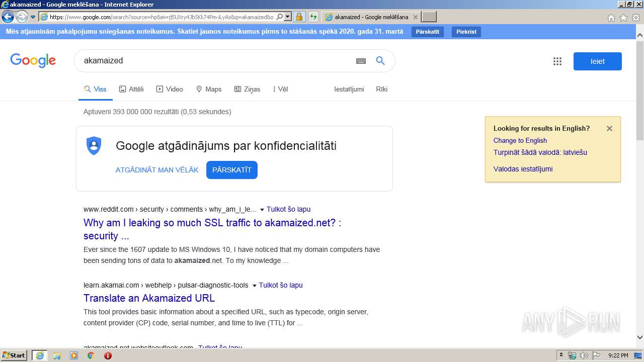644x362 pixels.
Task: Switch to the Ziņas tab
Action: [247, 89]
